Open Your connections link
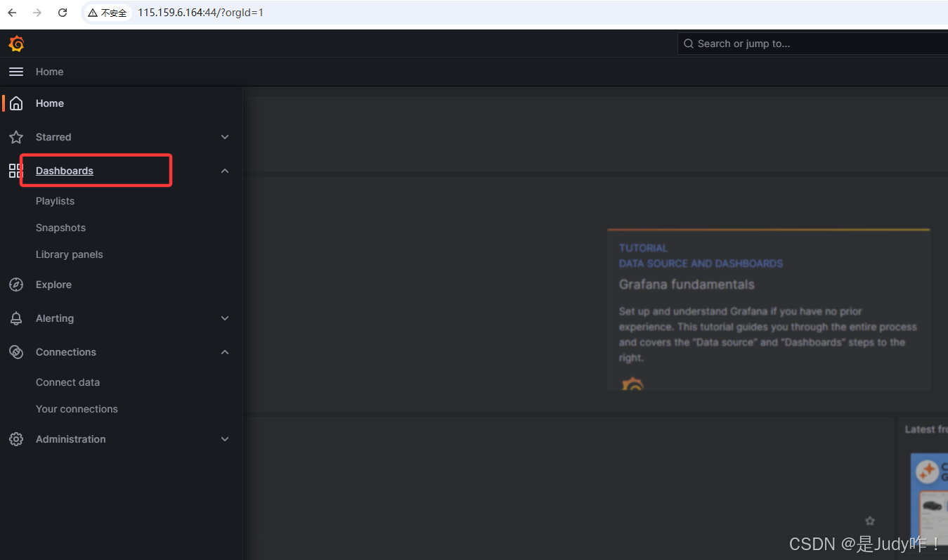Image resolution: width=948 pixels, height=560 pixels. (x=77, y=409)
